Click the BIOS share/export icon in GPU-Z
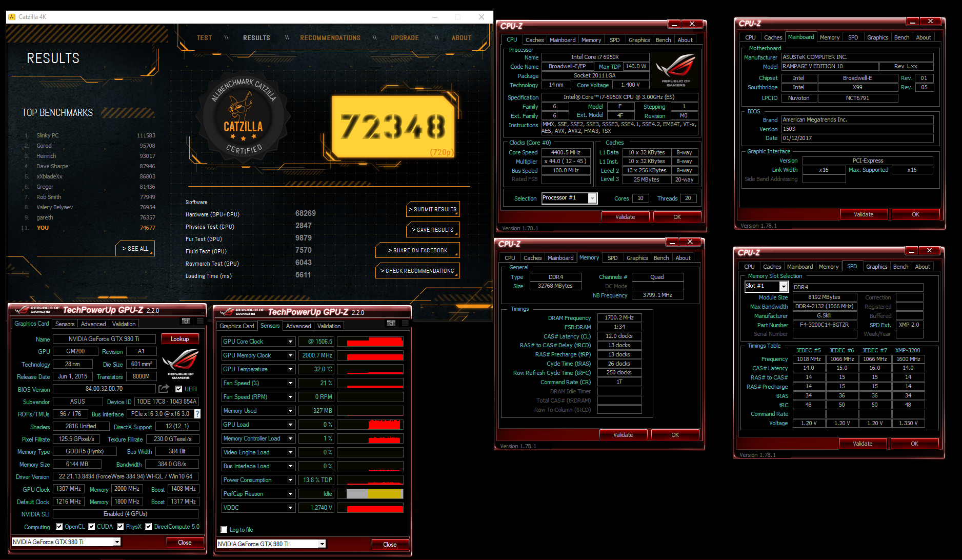The image size is (962, 560). [x=164, y=389]
